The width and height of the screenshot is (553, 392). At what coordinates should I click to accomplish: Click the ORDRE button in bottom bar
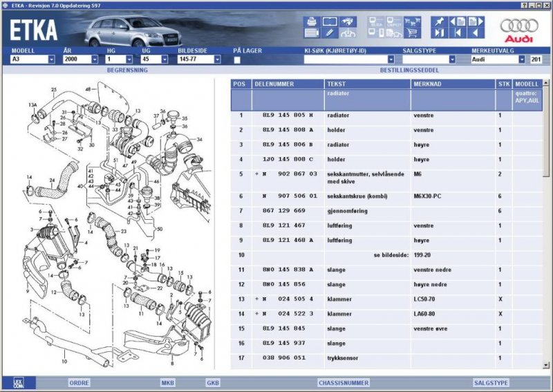(x=79, y=382)
